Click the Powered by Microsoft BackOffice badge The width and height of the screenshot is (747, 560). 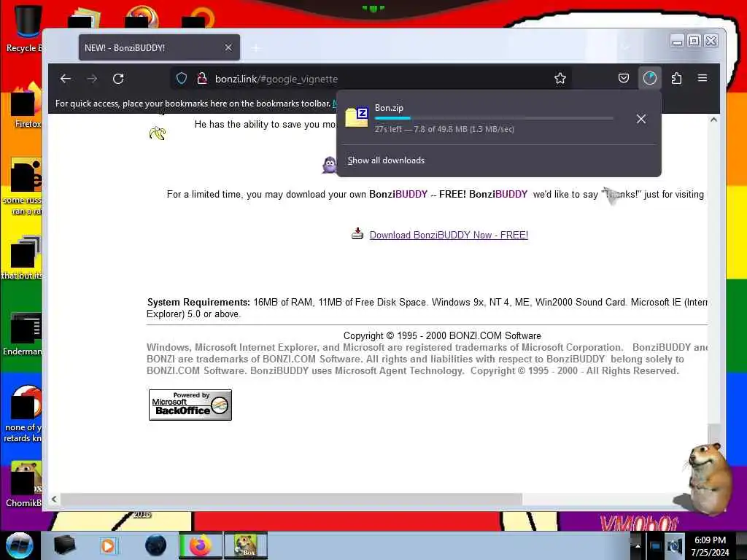[190, 405]
